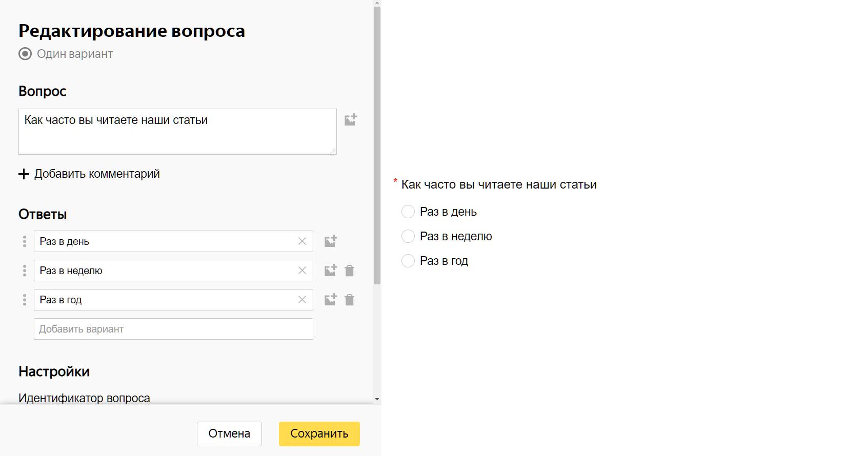Add image to 'Раз в год' answer

click(331, 300)
